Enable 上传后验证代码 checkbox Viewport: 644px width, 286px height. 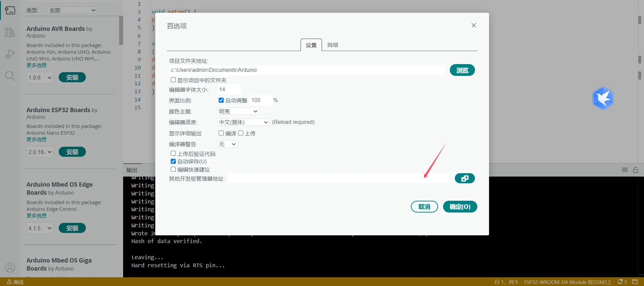[x=173, y=153]
